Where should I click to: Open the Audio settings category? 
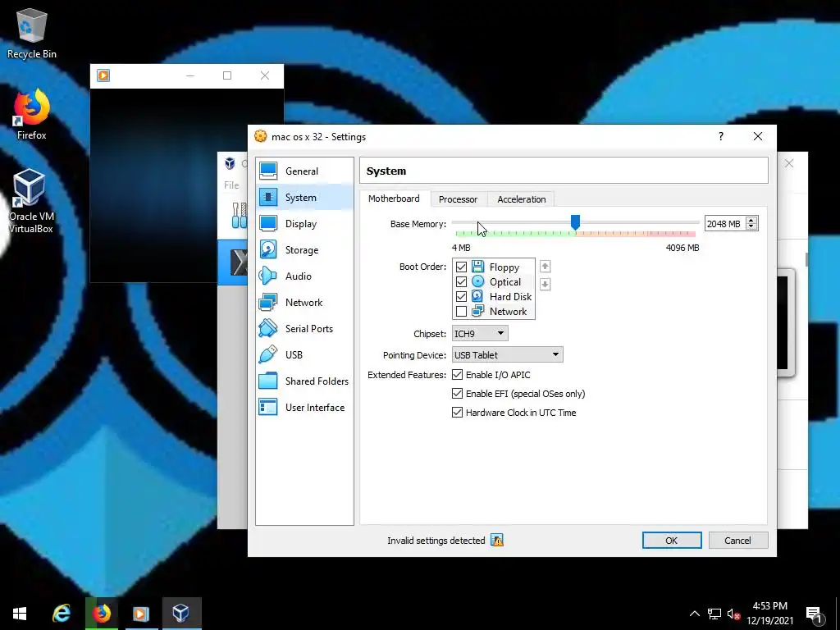(304, 276)
